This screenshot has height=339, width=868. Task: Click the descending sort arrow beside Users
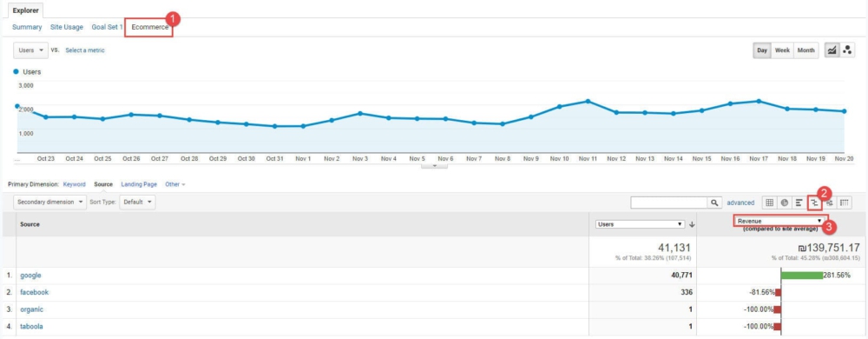pos(692,224)
